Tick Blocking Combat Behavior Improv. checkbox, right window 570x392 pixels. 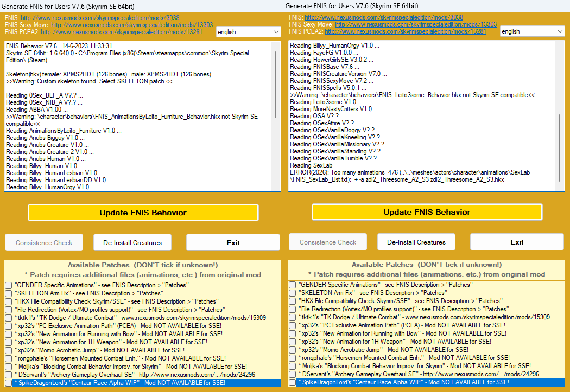[x=293, y=366]
